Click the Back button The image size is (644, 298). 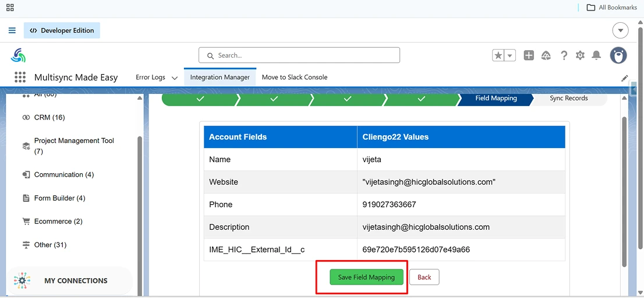click(424, 277)
